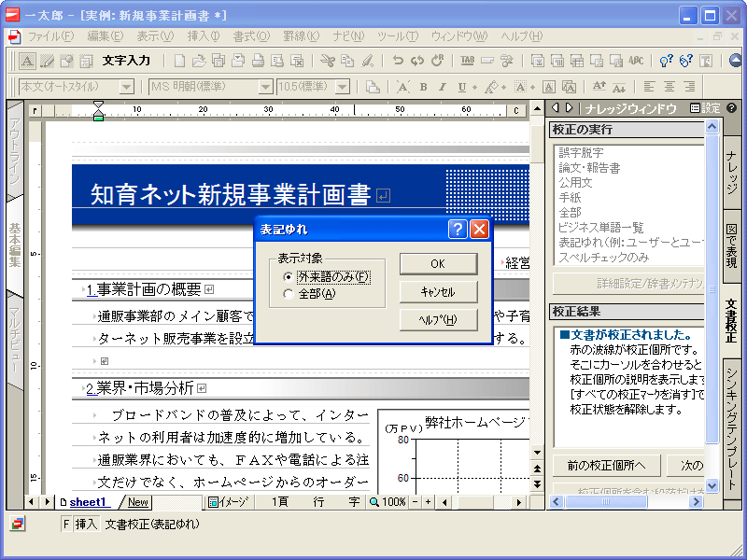Image resolution: width=747 pixels, height=560 pixels.
Task: Click the round up-arrow icon at toolbar end
Action: (x=736, y=61)
